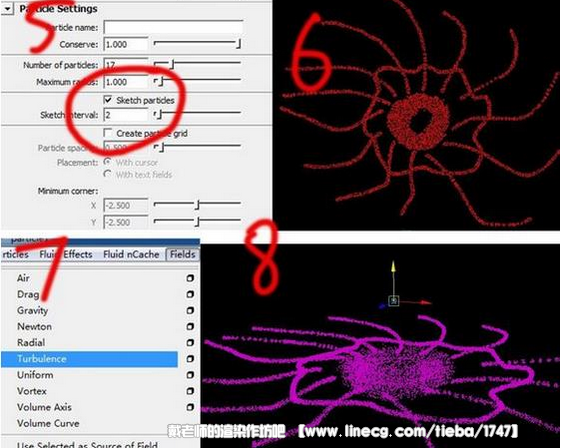Click the Particle name input field

(x=173, y=27)
